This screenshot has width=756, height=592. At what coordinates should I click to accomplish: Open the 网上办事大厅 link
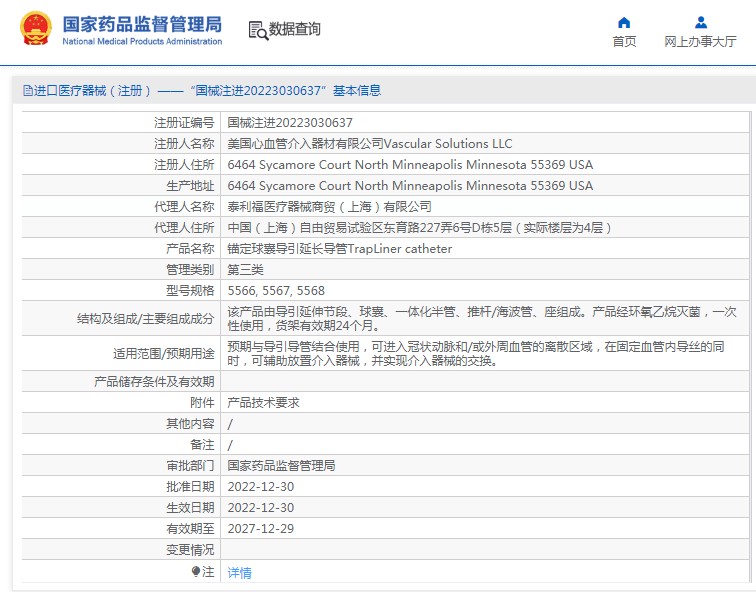700,41
